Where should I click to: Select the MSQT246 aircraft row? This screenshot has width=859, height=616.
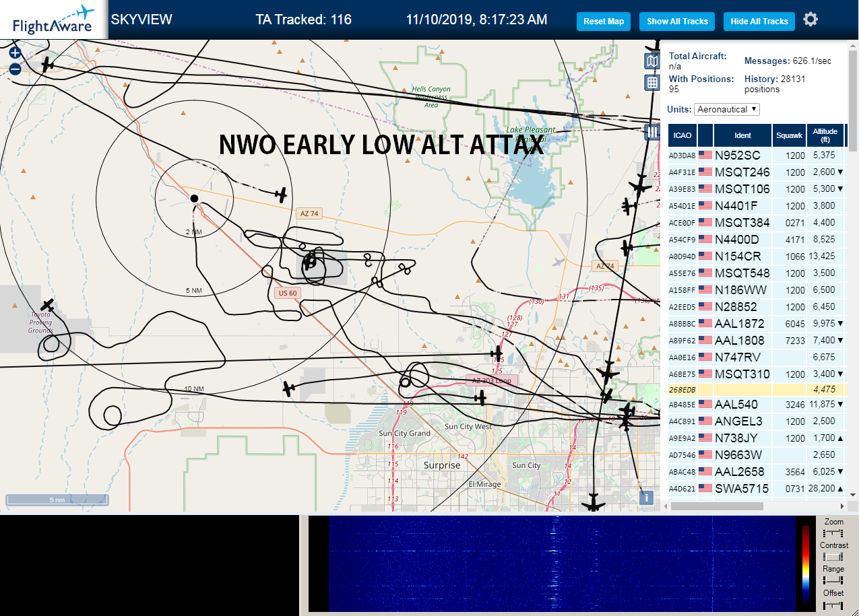pyautogui.click(x=757, y=172)
